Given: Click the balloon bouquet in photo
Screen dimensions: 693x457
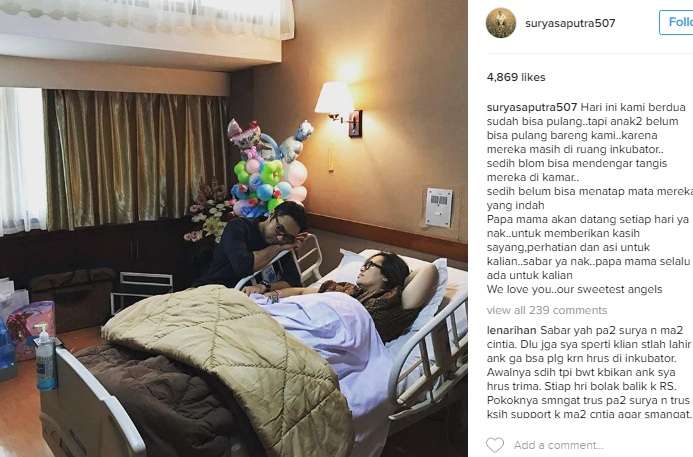Looking at the screenshot, I should 269,168.
